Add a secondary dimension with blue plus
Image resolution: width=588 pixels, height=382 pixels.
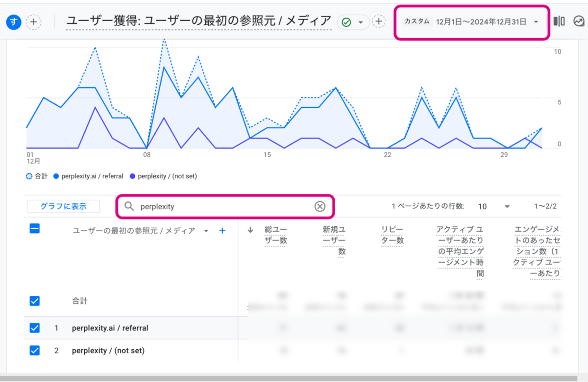(222, 231)
